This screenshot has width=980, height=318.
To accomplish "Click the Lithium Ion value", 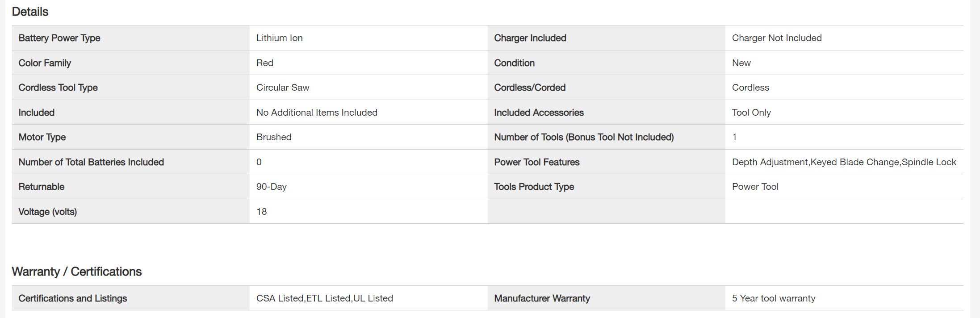I will click(x=279, y=38).
